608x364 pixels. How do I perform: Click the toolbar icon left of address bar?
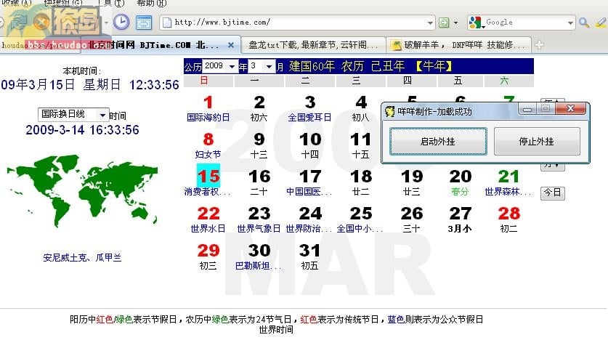click(x=144, y=23)
